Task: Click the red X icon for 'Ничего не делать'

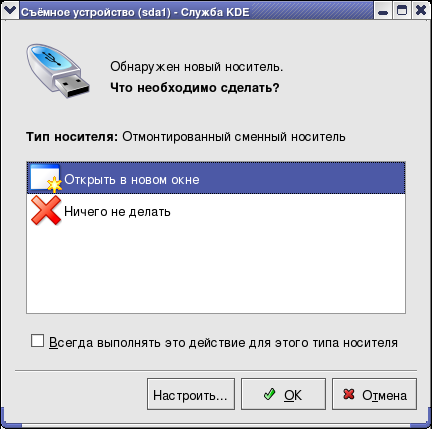Action: (46, 210)
